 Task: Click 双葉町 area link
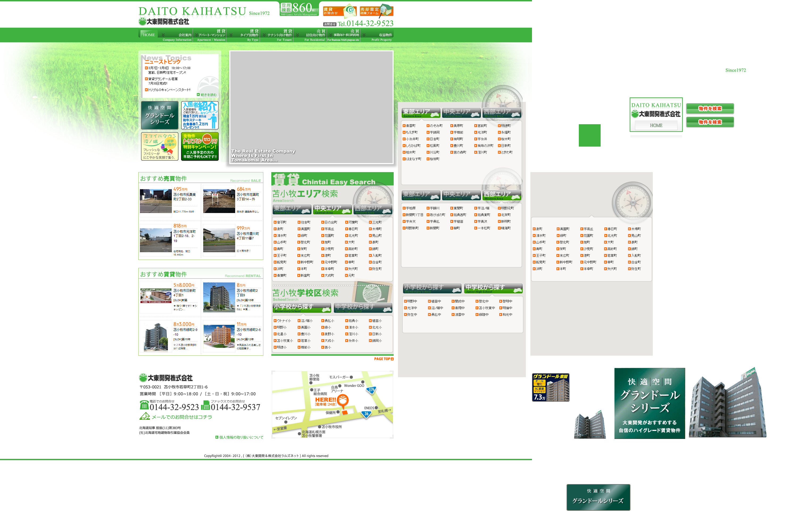[352, 223]
